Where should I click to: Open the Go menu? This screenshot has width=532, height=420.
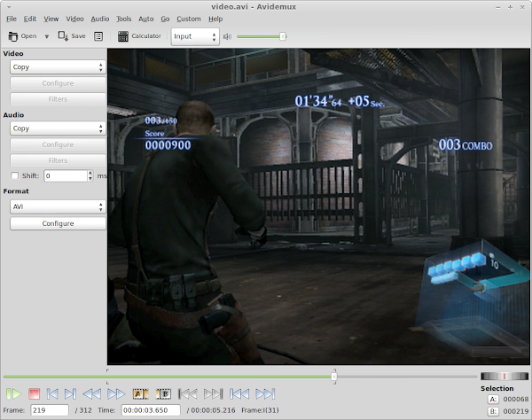click(165, 19)
